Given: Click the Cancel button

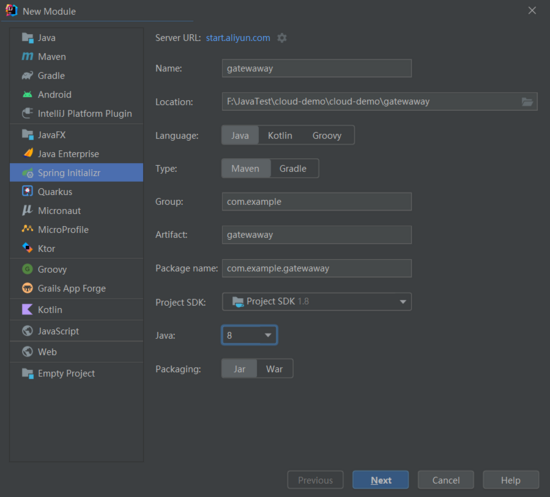Looking at the screenshot, I should pos(446,480).
